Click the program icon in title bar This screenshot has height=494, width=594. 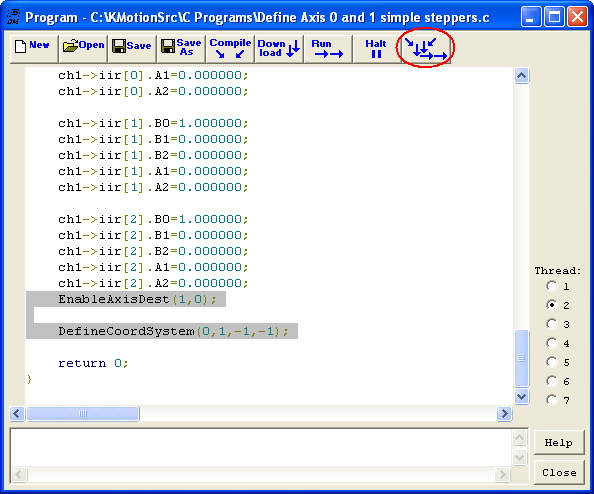tap(13, 17)
